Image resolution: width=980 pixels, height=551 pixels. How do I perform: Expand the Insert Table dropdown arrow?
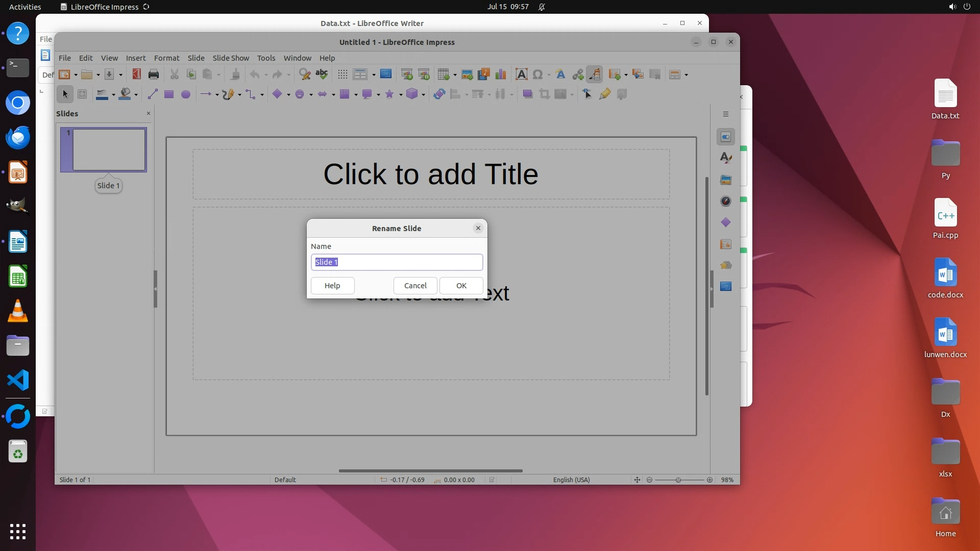pos(455,75)
